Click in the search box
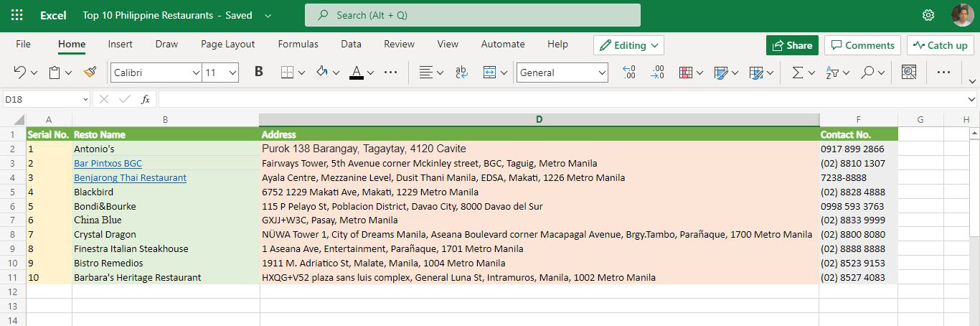This screenshot has width=980, height=326. 473,15
